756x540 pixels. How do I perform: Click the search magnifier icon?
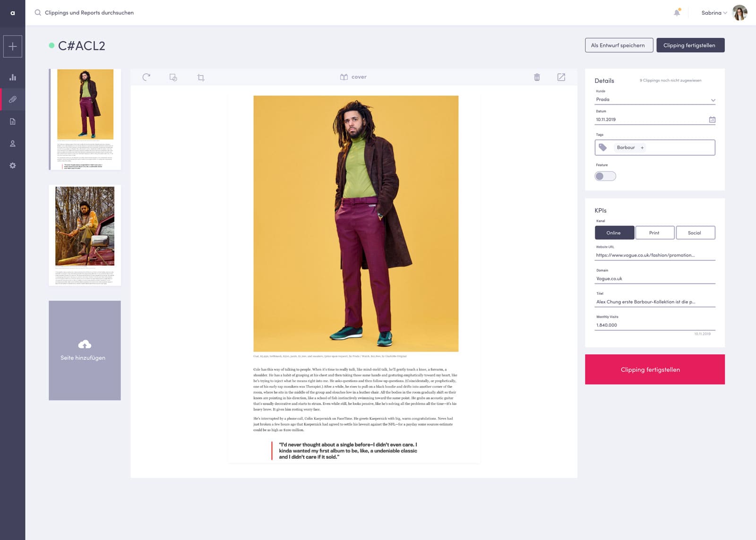[x=38, y=13]
